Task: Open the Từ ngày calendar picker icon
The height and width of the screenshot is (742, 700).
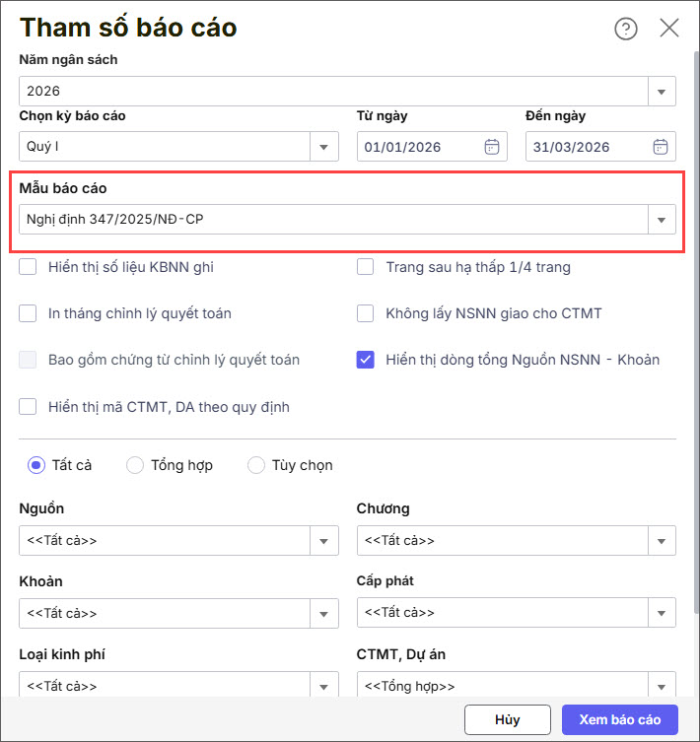Action: coord(492,147)
